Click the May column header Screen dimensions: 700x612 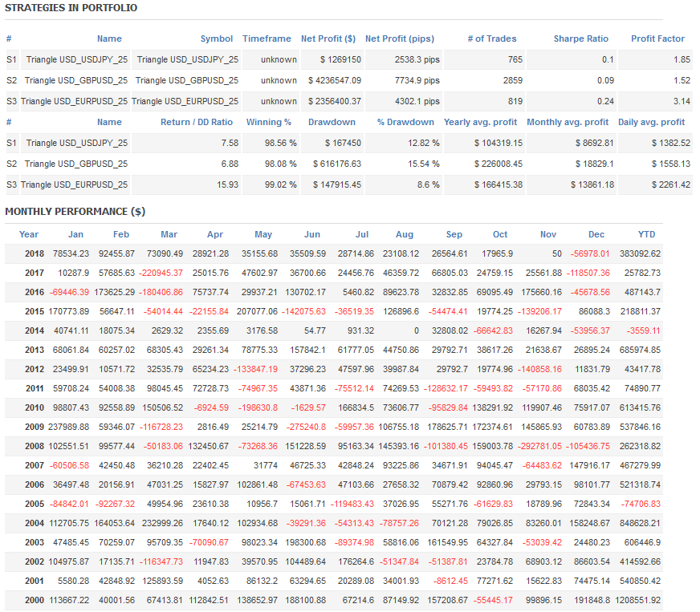pos(263,235)
